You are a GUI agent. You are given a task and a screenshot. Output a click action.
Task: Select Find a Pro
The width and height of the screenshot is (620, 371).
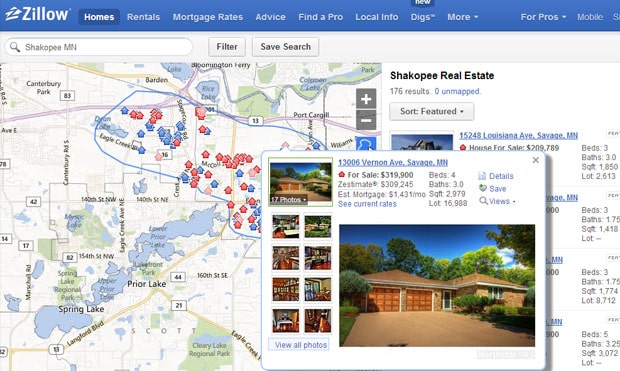tap(321, 17)
